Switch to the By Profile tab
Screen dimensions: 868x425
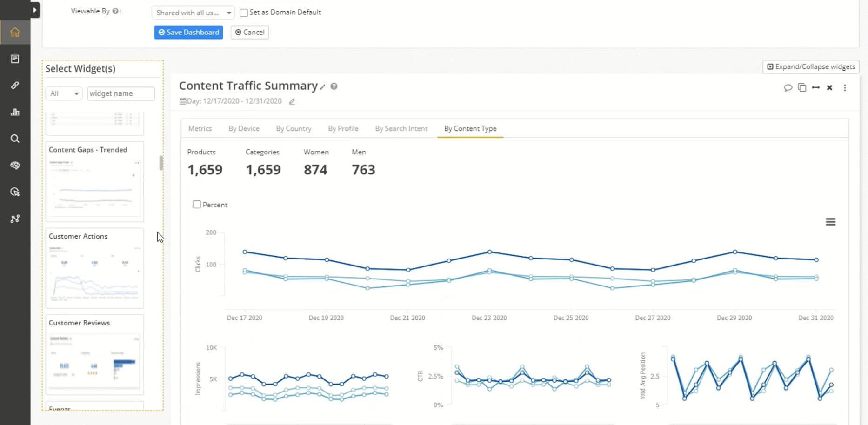click(x=343, y=128)
